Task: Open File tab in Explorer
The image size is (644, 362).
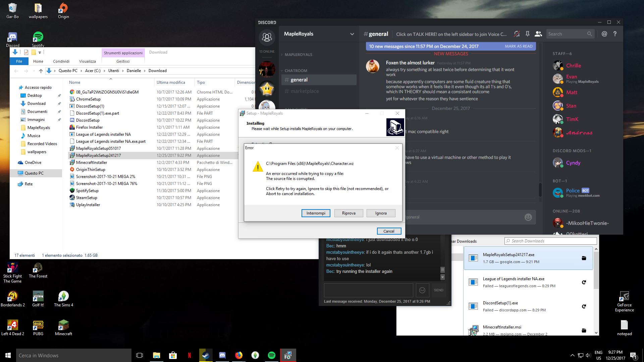Action: pos(19,61)
